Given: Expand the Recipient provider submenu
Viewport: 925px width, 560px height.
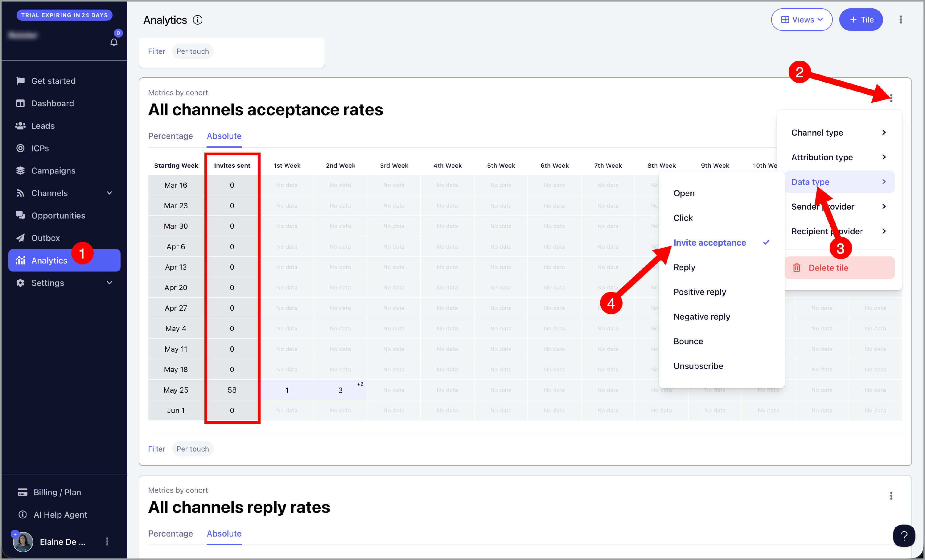Looking at the screenshot, I should (839, 231).
